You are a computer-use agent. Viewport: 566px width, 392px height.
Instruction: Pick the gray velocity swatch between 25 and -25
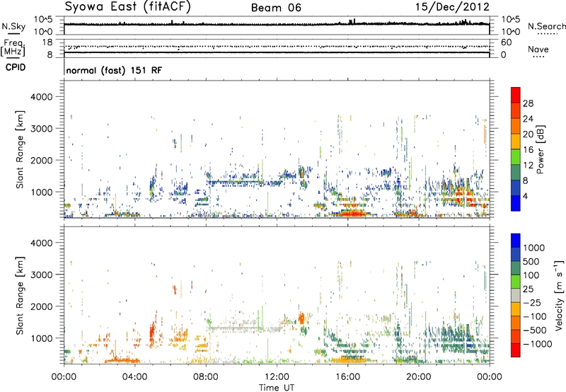[x=516, y=296]
